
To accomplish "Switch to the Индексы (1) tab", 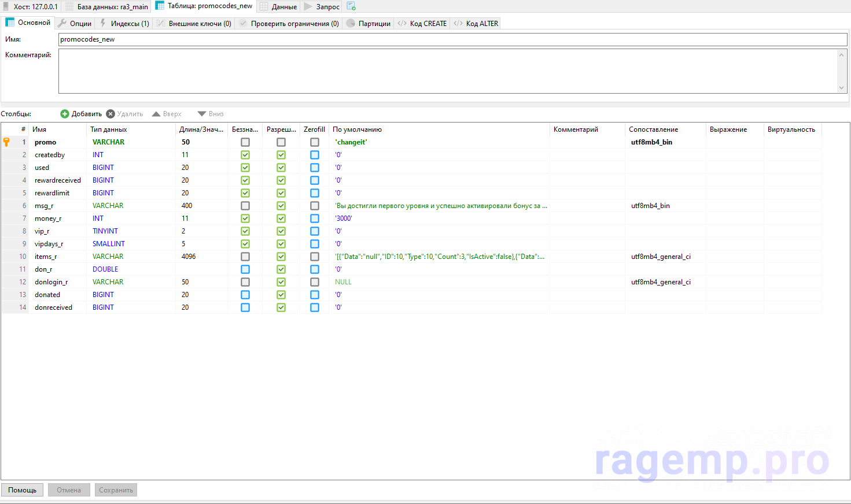I will 124,23.
